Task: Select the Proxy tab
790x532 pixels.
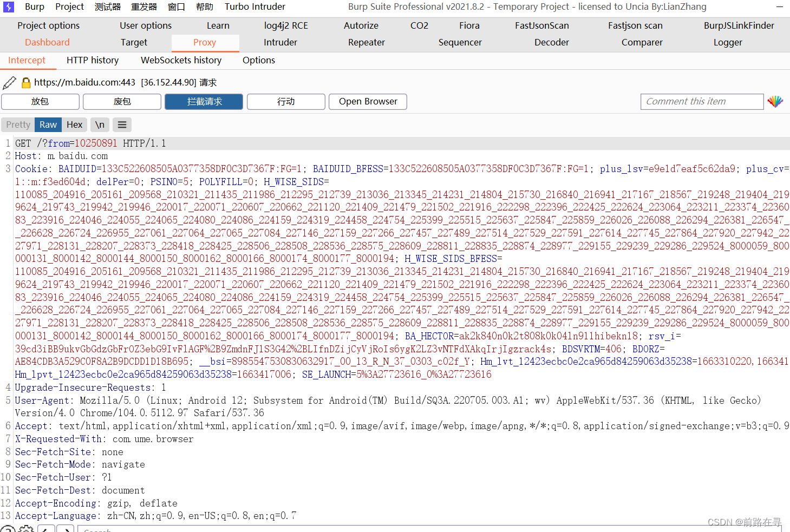Action: pyautogui.click(x=205, y=42)
